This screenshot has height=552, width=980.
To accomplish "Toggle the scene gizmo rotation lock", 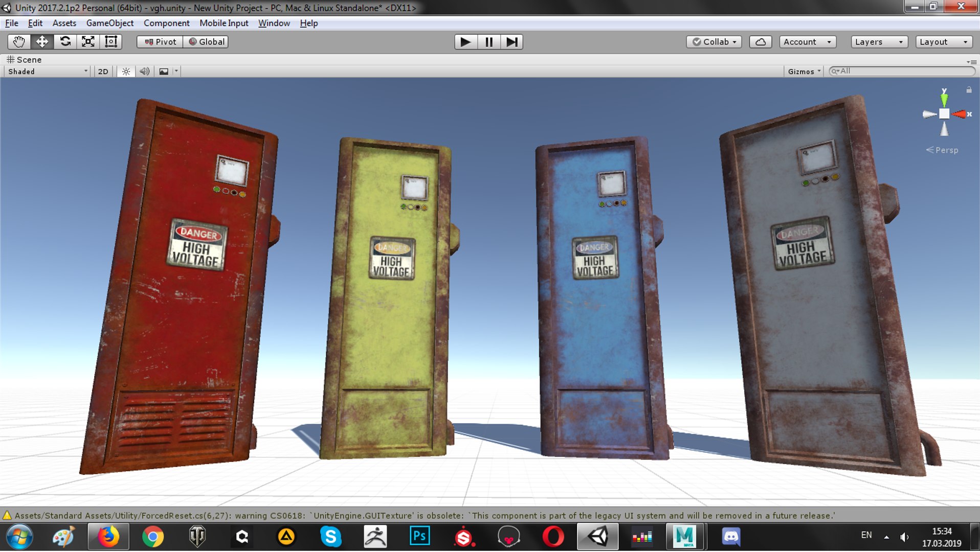I will [969, 90].
